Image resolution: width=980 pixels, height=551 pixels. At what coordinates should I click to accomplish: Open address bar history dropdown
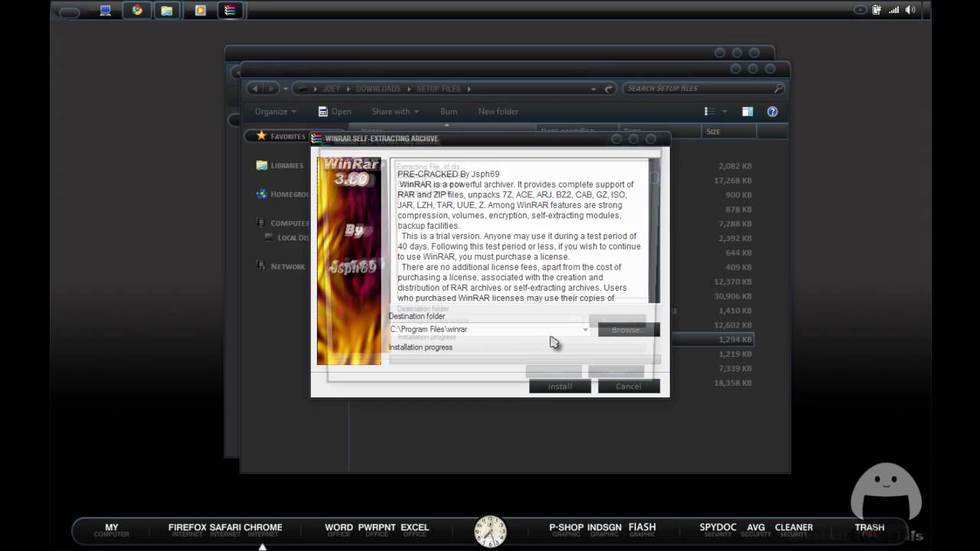tap(593, 89)
